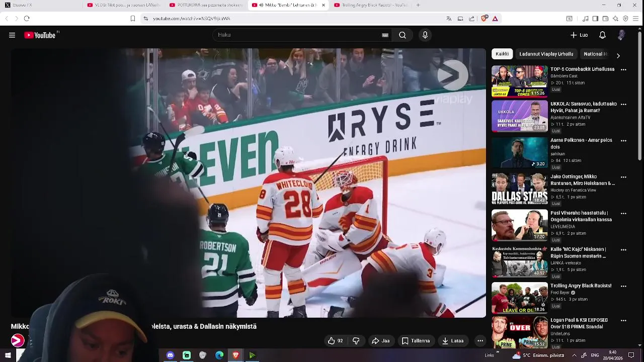Open the Brave Shields lion icon
The width and height of the screenshot is (644, 362).
point(485,19)
